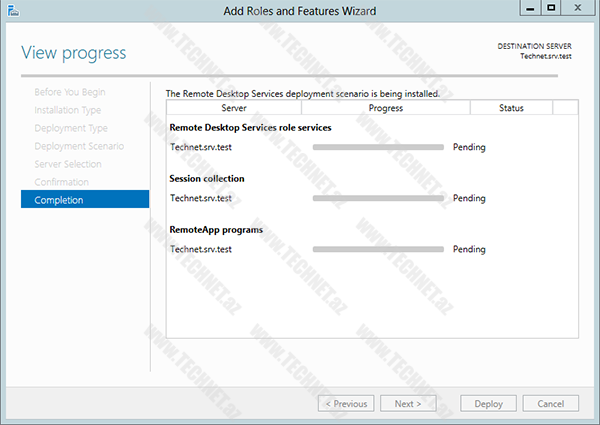Click the RemoteApp programs progress bar
This screenshot has height=425, width=600.
coord(378,249)
